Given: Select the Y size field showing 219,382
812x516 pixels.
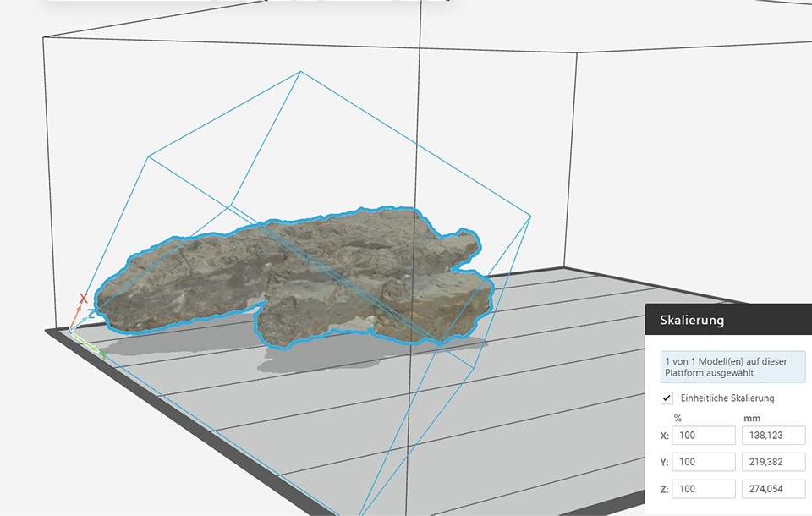Looking at the screenshot, I should pos(773,463).
